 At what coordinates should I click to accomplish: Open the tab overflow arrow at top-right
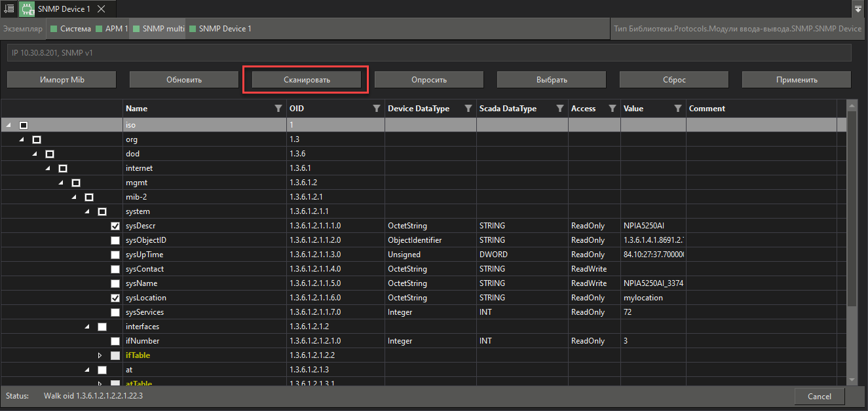click(x=858, y=9)
